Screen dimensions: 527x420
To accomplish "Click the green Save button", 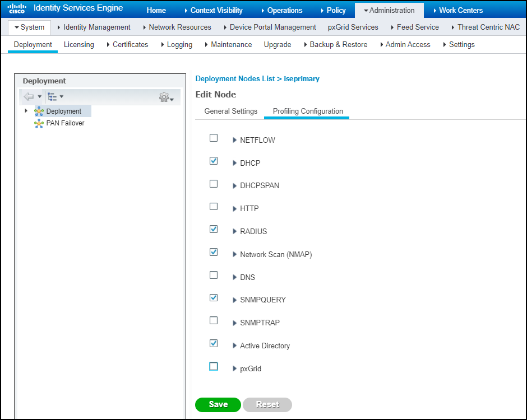I will coord(218,404).
